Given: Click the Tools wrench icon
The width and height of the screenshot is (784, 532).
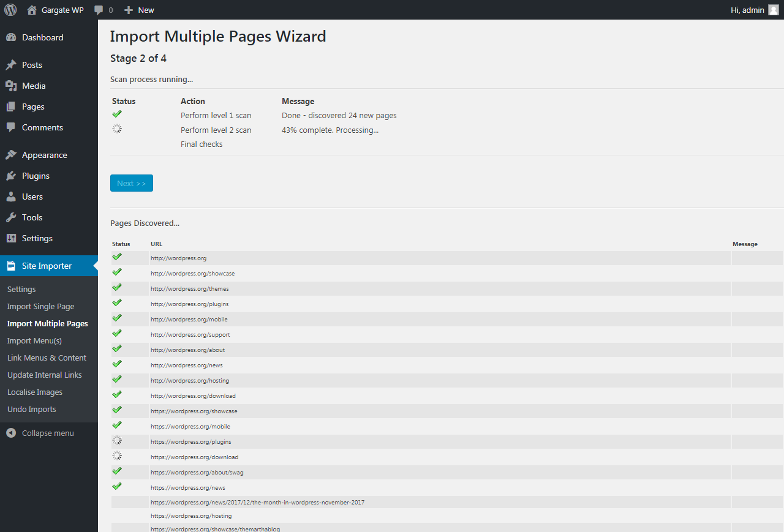Looking at the screenshot, I should pyautogui.click(x=11, y=217).
